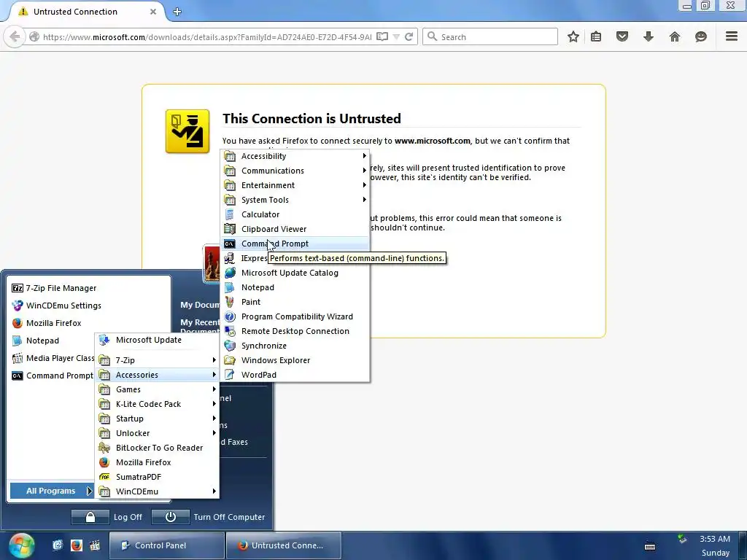Expand the K-Lite Codec Pack folder
The width and height of the screenshot is (747, 560).
(158, 404)
